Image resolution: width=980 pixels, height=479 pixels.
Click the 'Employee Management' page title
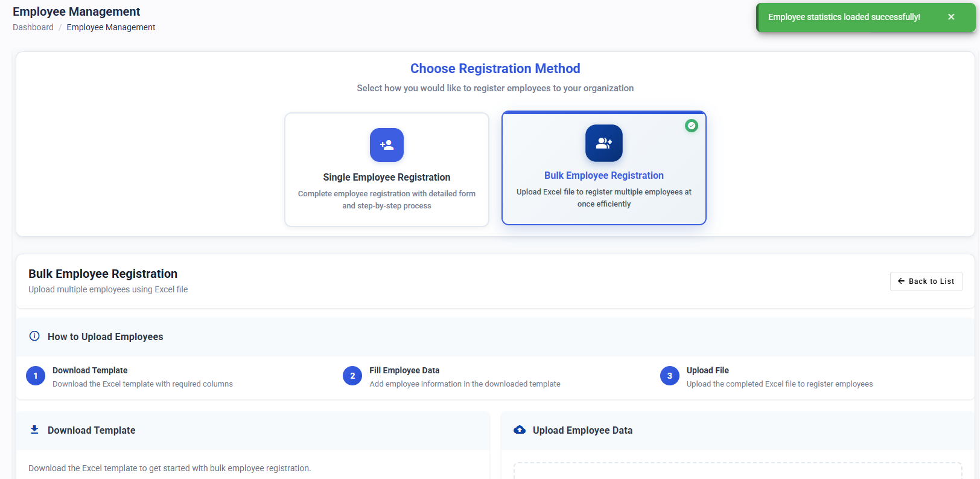77,11
